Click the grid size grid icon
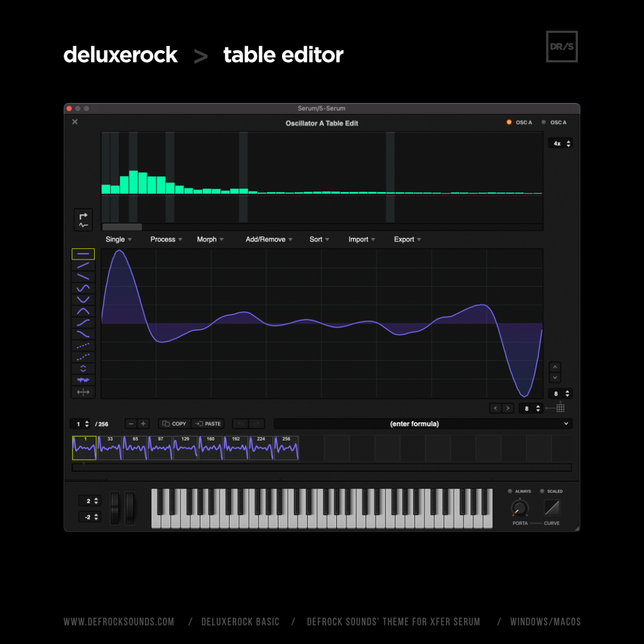The width and height of the screenshot is (644, 644). (560, 408)
